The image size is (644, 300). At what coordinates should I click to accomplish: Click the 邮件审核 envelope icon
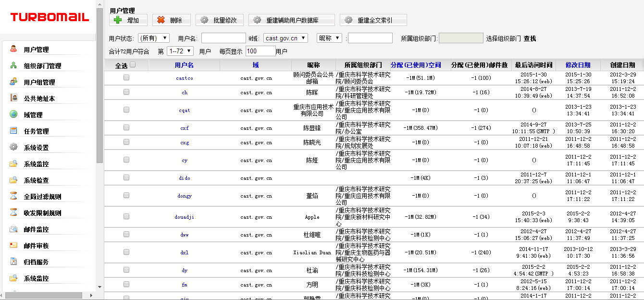[13, 245]
